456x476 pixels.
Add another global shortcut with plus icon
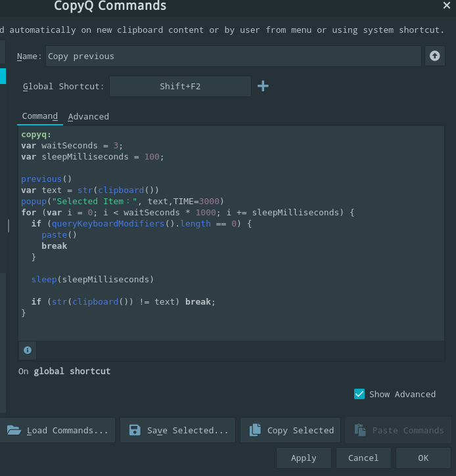(263, 86)
